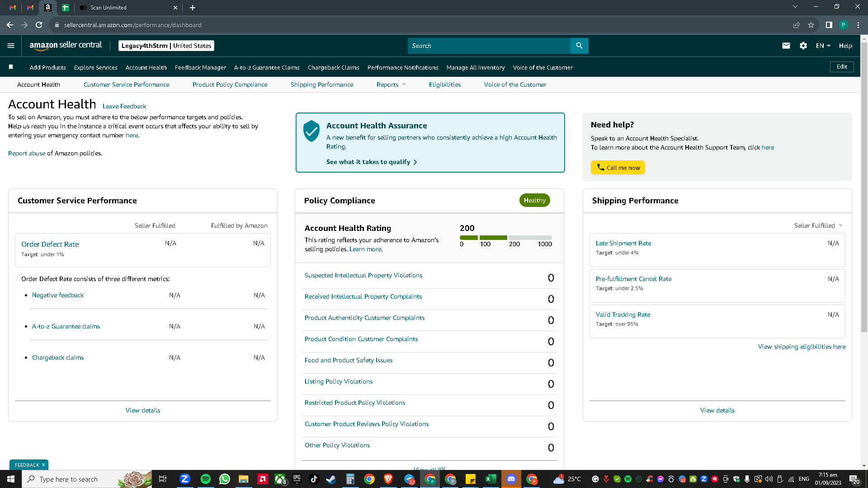This screenshot has height=488, width=868.
Task: Select the Product Policy Compliance tab
Action: pos(230,84)
